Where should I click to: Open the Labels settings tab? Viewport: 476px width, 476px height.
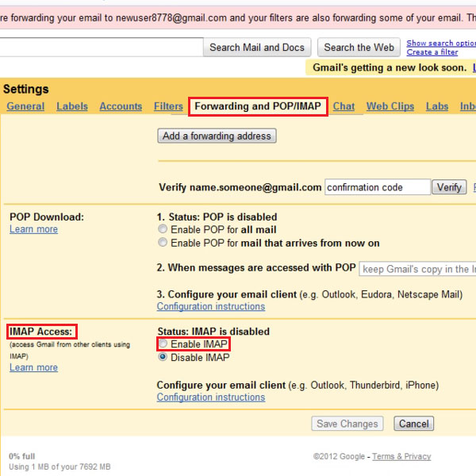pyautogui.click(x=72, y=106)
